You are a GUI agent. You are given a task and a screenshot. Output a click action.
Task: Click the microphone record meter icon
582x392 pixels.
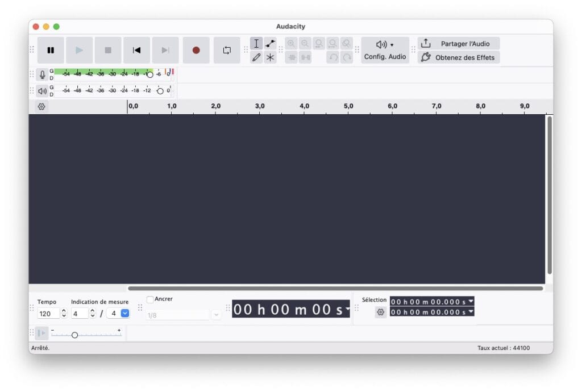42,74
